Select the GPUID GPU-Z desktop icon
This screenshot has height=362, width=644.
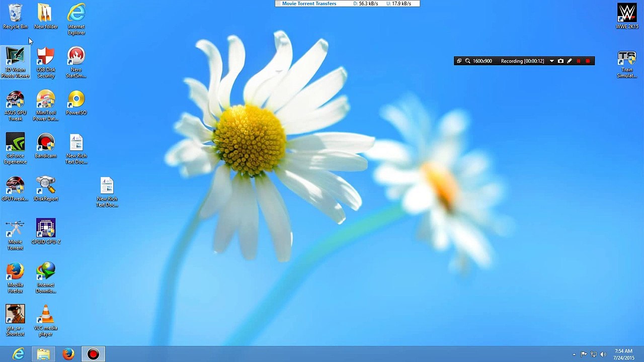pos(46,232)
